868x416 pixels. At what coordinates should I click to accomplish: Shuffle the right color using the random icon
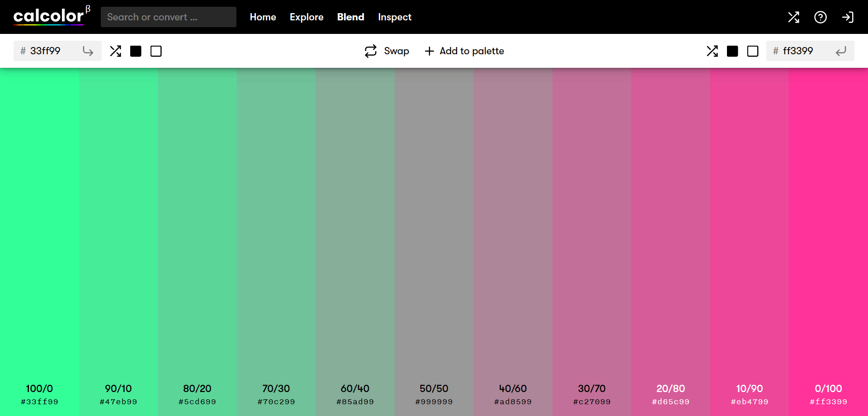pos(712,51)
